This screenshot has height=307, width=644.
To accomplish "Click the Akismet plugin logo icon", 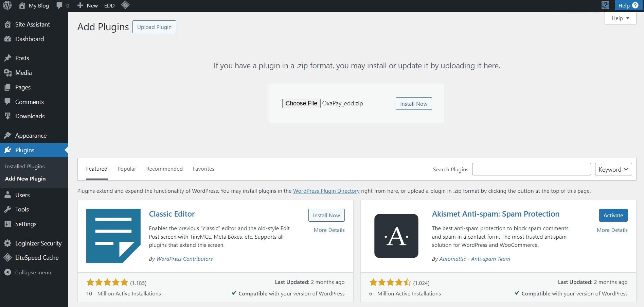I will coord(396,236).
